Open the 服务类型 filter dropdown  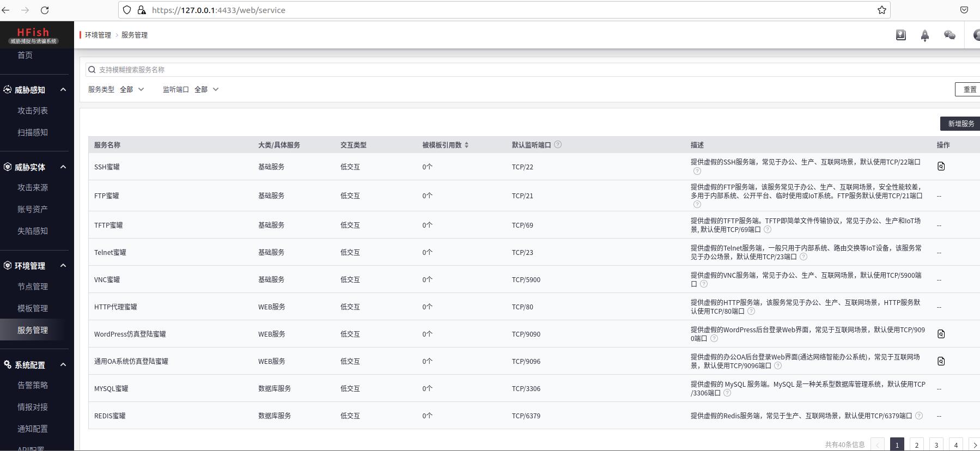(132, 89)
